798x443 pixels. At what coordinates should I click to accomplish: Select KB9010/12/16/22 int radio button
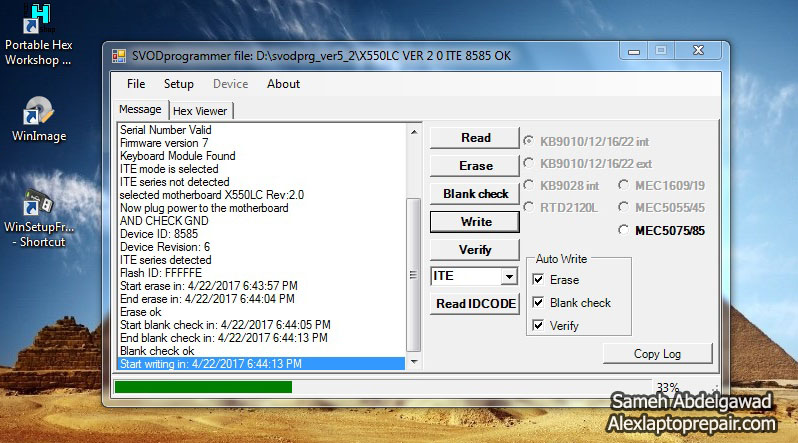(529, 141)
